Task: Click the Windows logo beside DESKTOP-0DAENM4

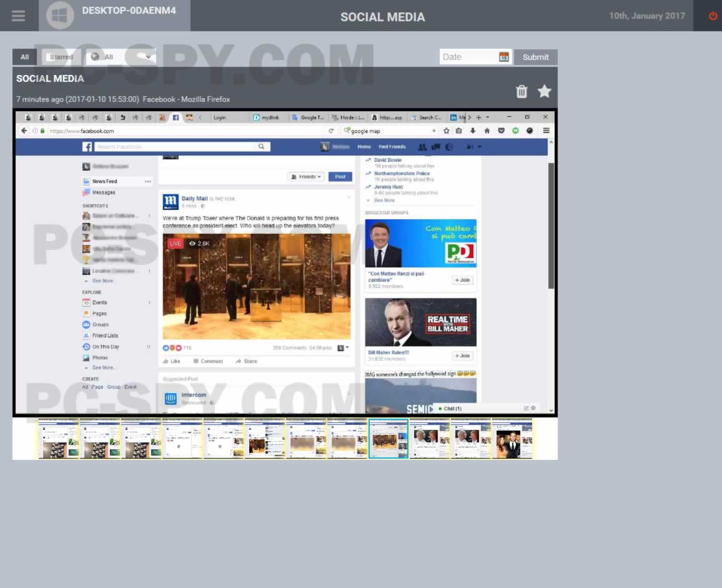Action: pyautogui.click(x=60, y=16)
